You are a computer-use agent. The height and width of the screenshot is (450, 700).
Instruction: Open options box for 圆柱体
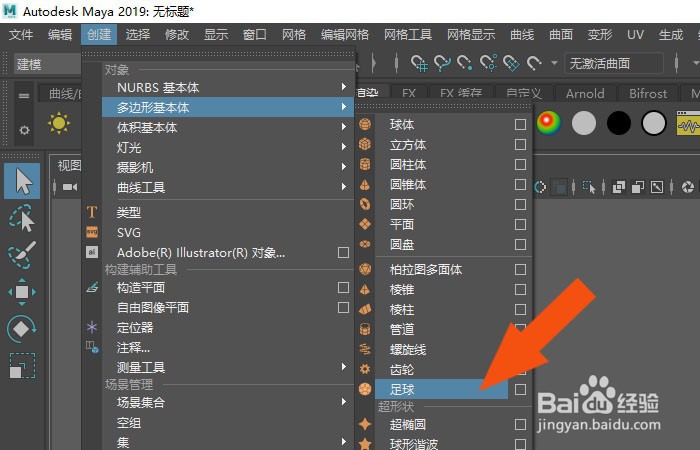520,164
